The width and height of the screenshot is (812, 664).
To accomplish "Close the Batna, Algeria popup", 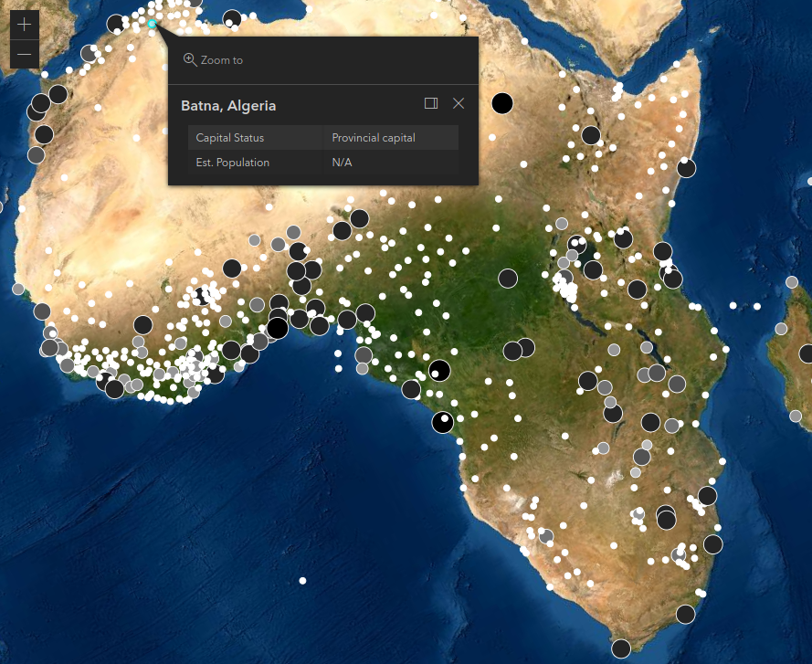I will (459, 103).
